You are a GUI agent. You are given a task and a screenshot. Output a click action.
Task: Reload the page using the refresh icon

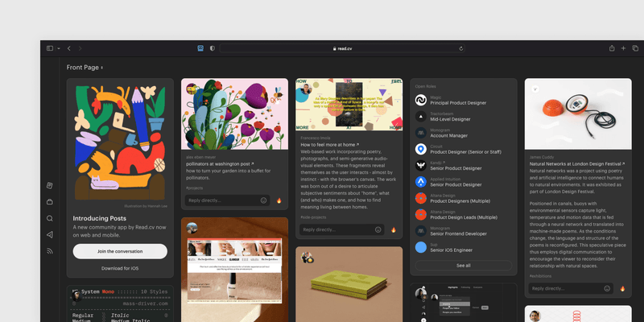point(461,48)
